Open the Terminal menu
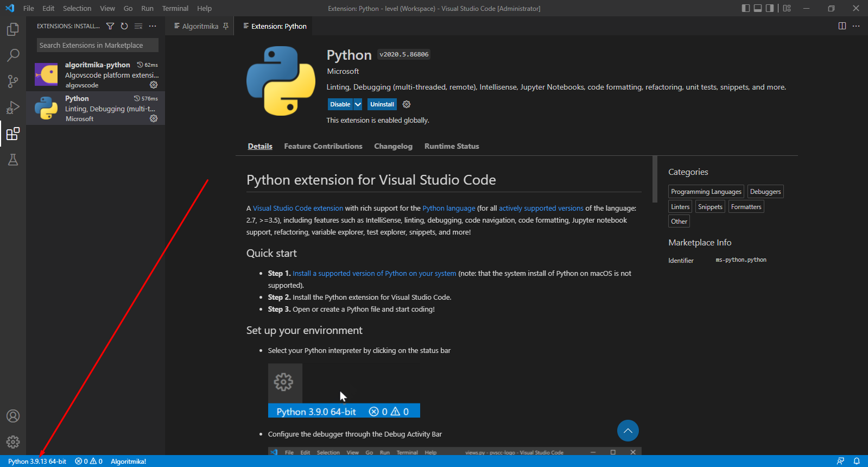The image size is (868, 467). click(x=175, y=8)
